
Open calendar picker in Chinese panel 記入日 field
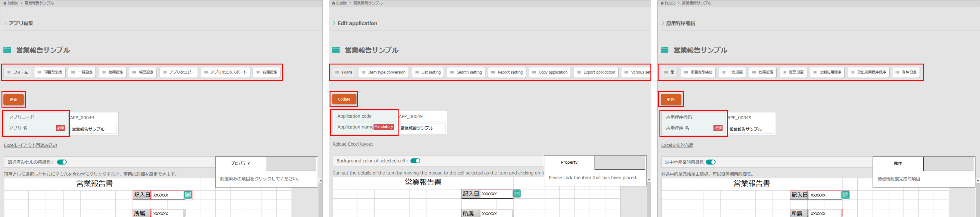coord(845,194)
